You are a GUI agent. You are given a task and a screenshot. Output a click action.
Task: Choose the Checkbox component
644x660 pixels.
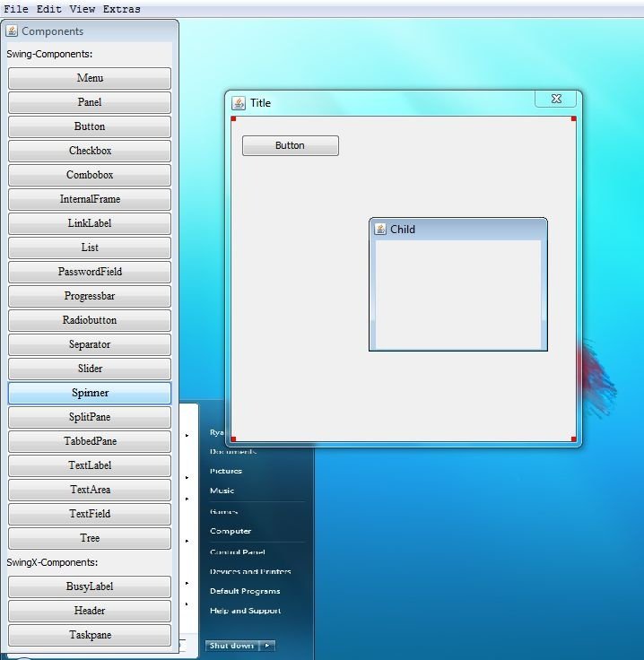[x=90, y=151]
